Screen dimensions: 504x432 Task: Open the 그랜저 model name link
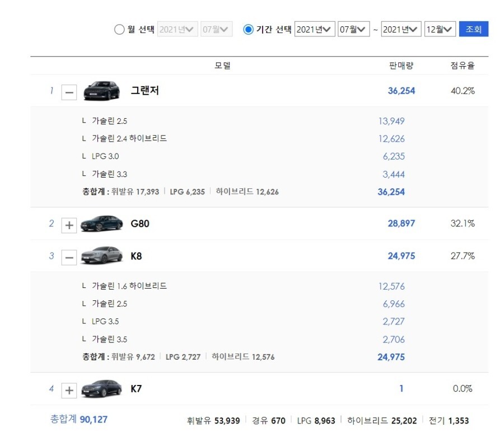pos(144,91)
